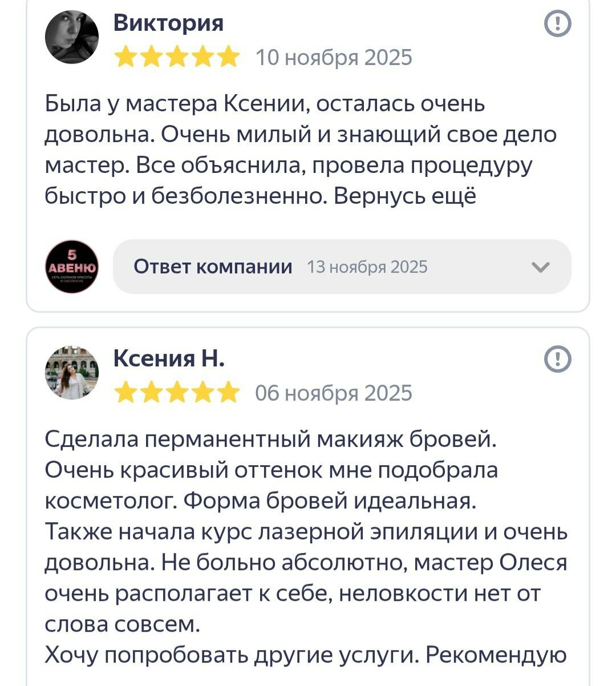The width and height of the screenshot is (616, 686).
Task: Tap the report icon on Ксения Н.'s review
Action: tap(558, 360)
